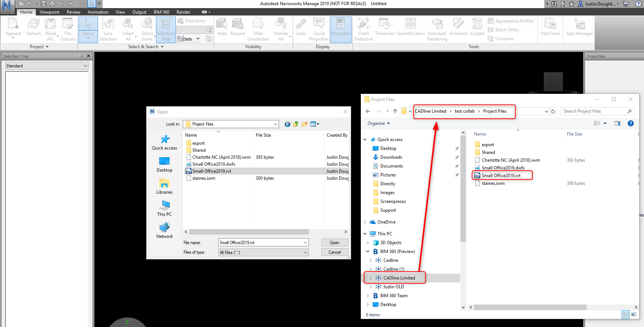Viewport: 644px width, 327px height.
Task: Open the Animation ribbon tab
Action: point(98,12)
